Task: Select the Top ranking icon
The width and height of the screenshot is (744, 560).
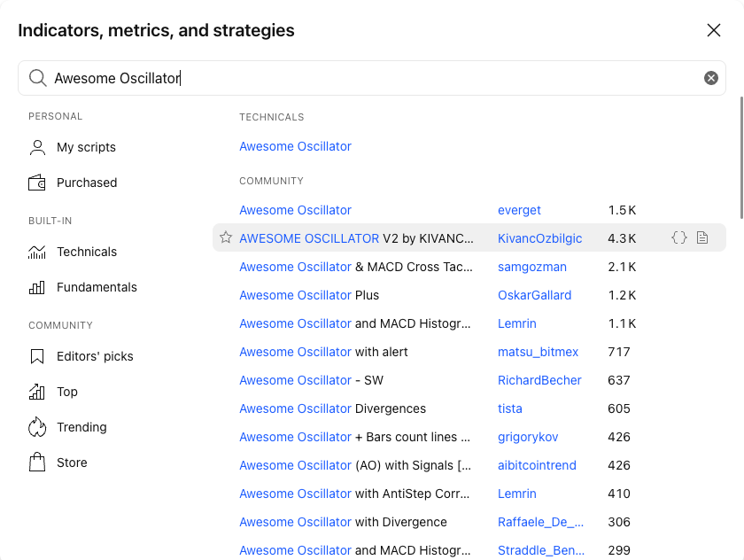Action: point(37,392)
